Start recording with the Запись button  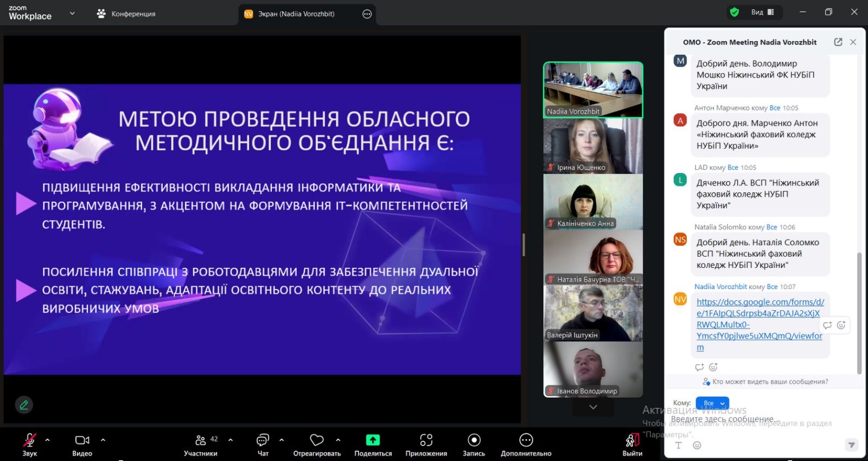click(474, 440)
